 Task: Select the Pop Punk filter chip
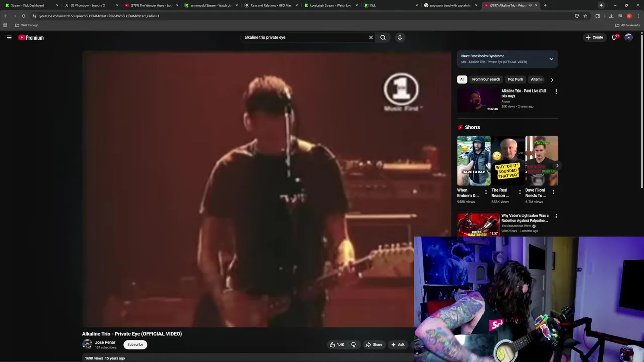click(x=515, y=79)
